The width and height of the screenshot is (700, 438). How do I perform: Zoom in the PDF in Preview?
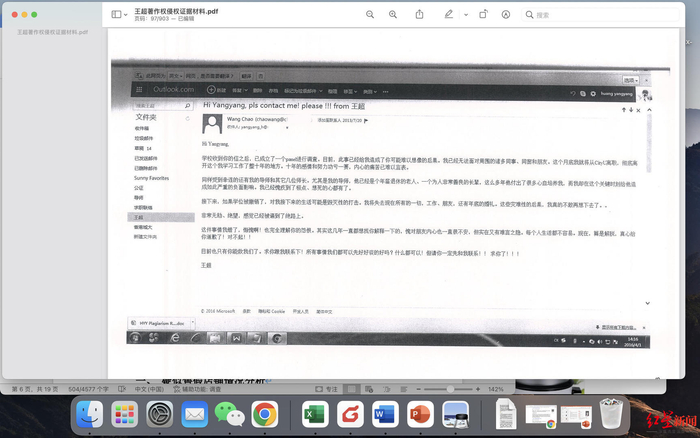[x=393, y=15]
